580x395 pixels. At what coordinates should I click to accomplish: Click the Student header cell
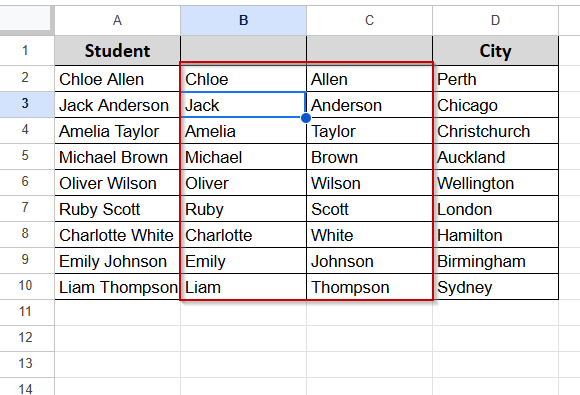118,51
